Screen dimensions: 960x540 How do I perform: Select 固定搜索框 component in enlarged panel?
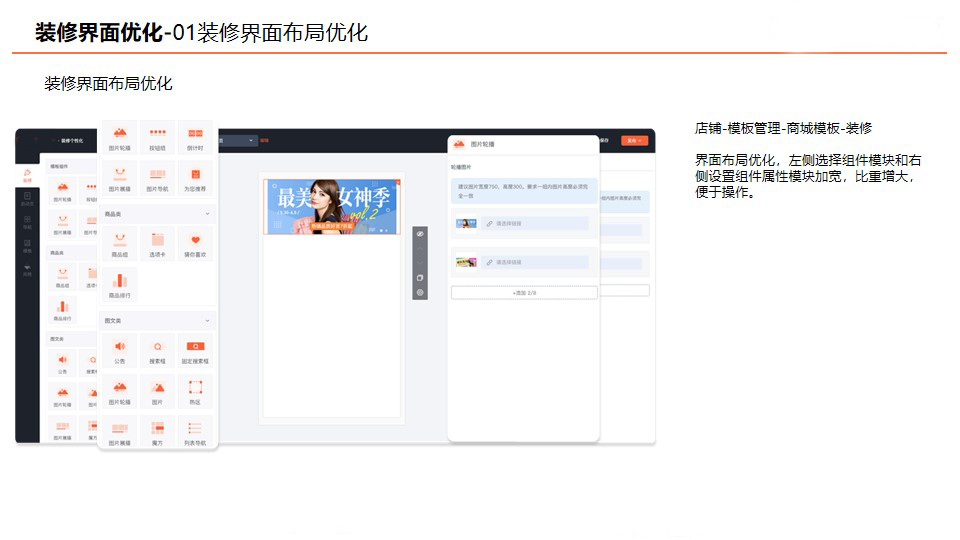[195, 351]
